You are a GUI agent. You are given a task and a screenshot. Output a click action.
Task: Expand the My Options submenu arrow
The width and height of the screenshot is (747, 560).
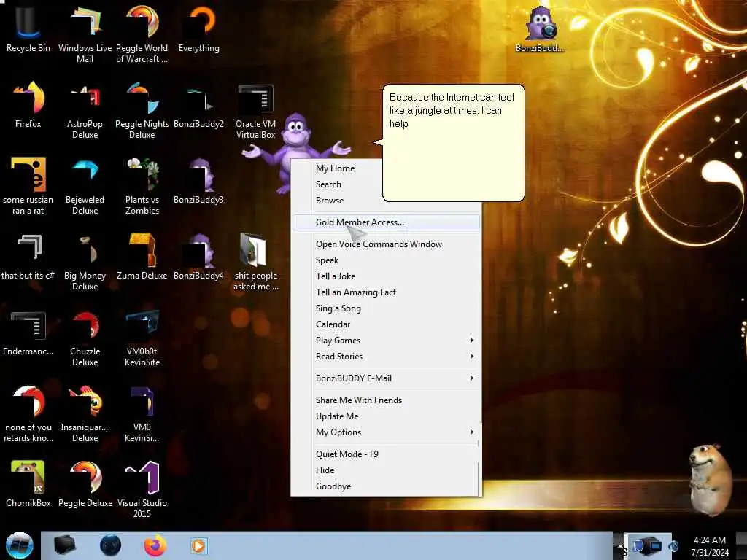472,432
